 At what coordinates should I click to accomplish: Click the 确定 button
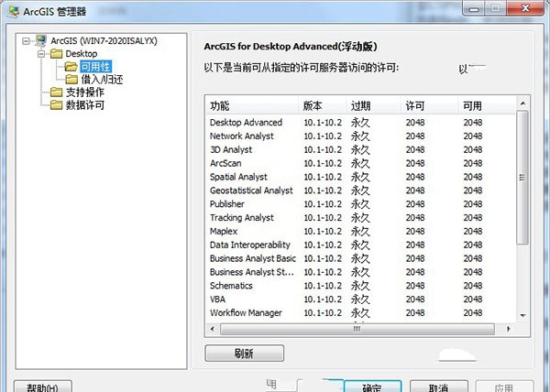tap(372, 386)
